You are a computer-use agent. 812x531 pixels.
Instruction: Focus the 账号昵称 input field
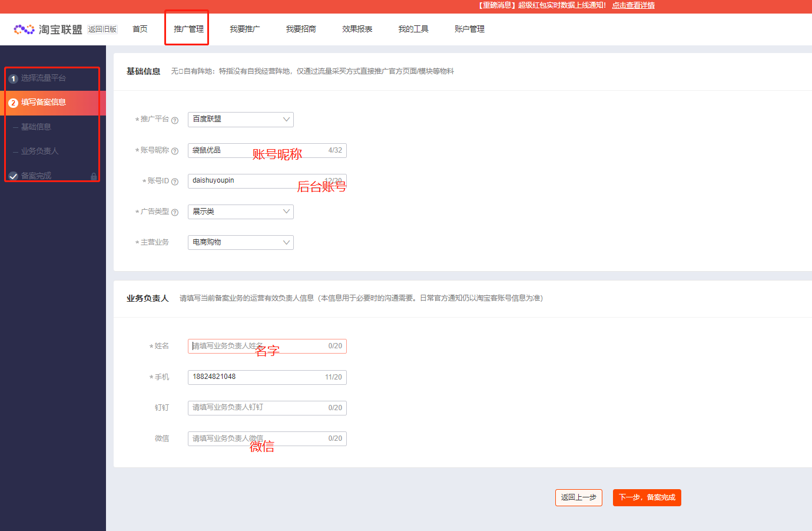coord(267,150)
